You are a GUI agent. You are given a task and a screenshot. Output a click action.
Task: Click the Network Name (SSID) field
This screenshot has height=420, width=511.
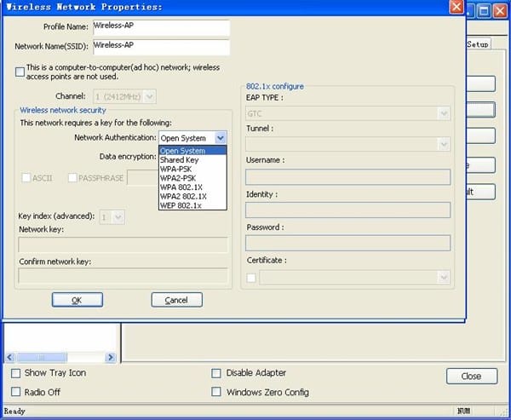tap(160, 45)
